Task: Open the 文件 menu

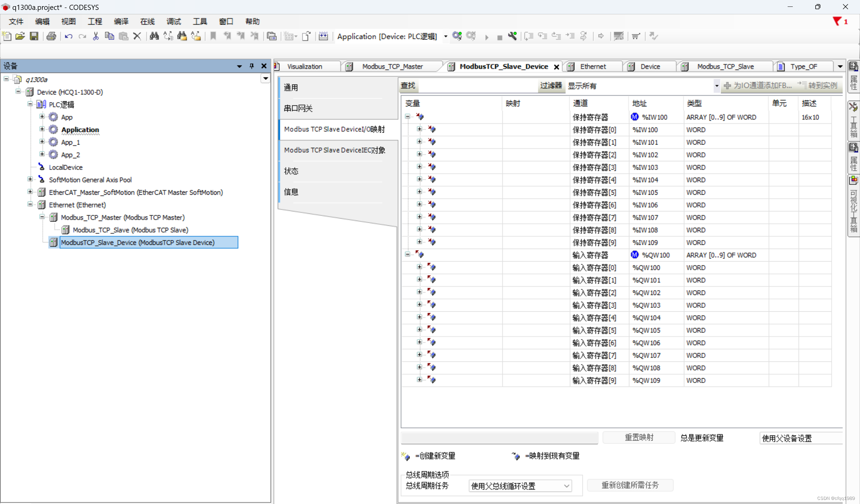Action: point(16,21)
